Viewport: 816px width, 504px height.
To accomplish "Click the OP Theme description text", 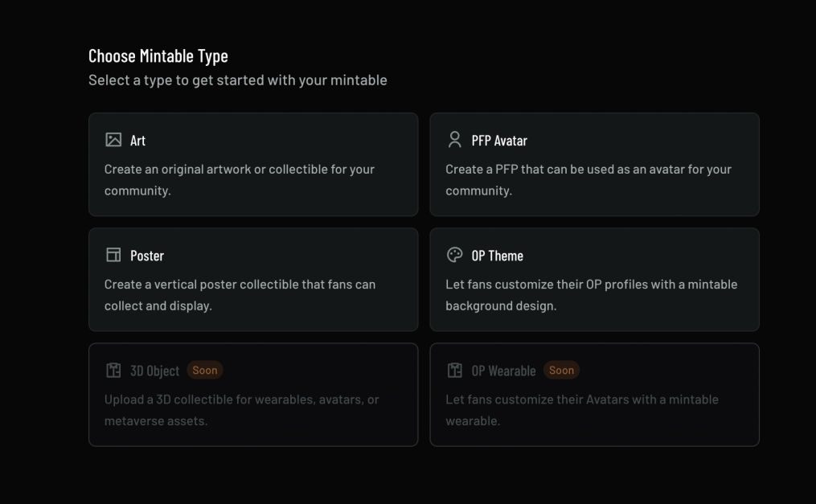I will coord(590,294).
